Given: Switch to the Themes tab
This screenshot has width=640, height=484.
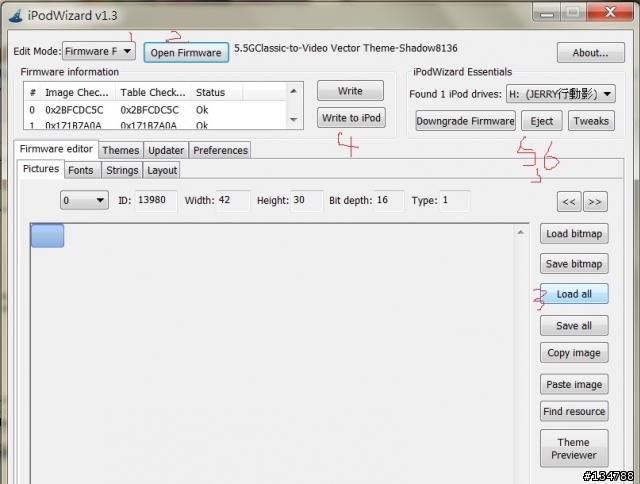Looking at the screenshot, I should (121, 150).
